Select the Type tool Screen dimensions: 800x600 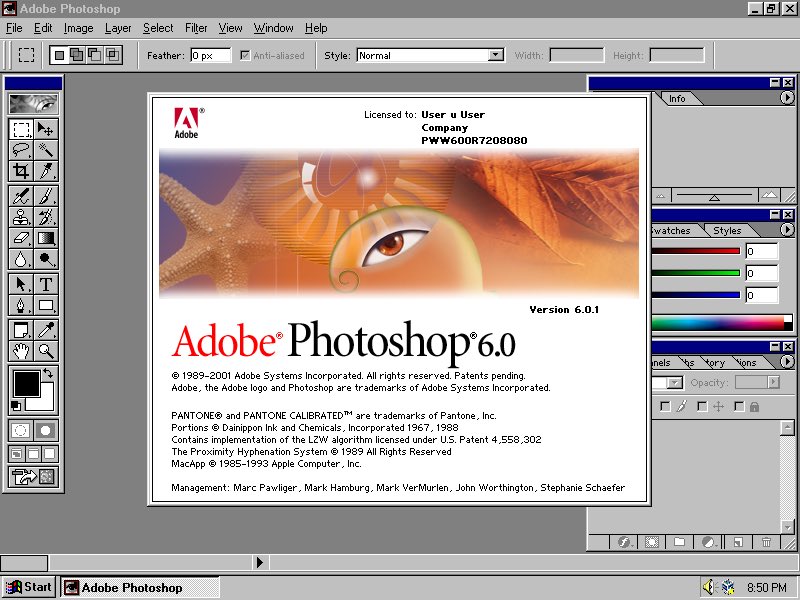(46, 284)
